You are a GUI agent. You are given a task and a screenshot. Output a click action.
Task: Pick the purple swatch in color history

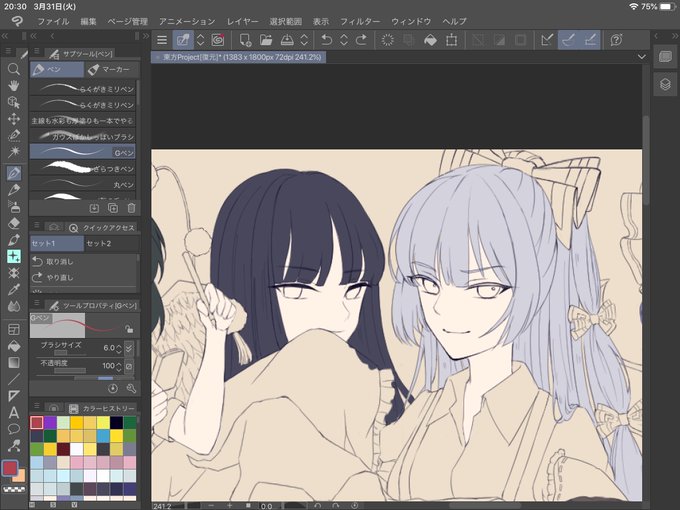(50, 422)
